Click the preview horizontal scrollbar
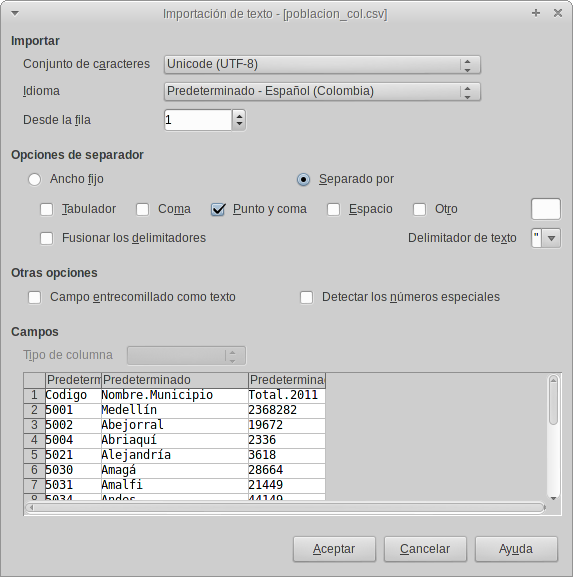Viewport: 573px width, 577px height. (285, 508)
